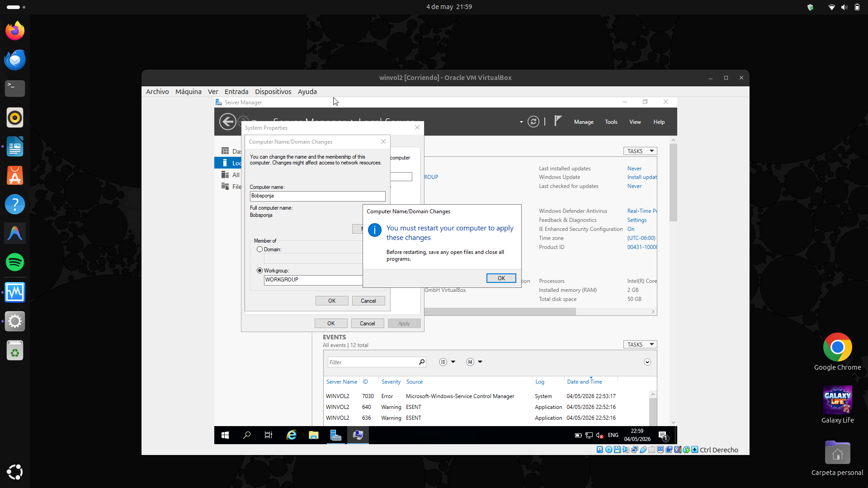Launch Internet Explorer from the taskbar
The image size is (868, 488).
[x=292, y=435]
